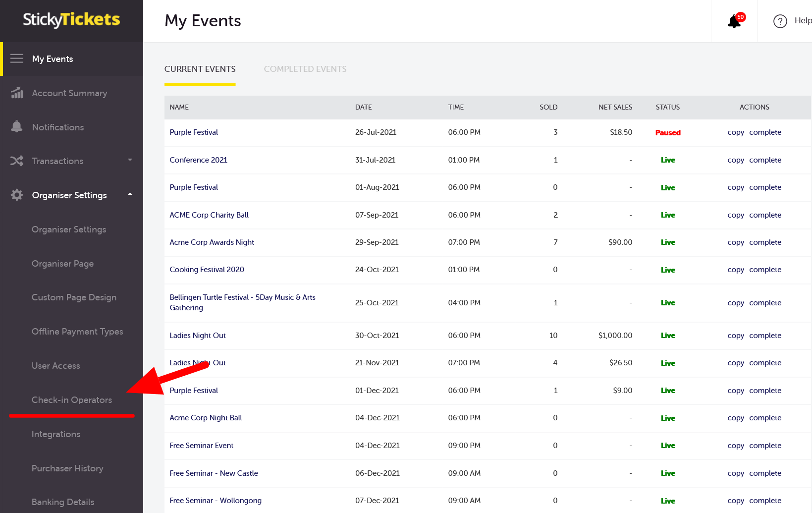Screen dimensions: 812x513
Task: Click the My Events page heading
Action: (203, 21)
